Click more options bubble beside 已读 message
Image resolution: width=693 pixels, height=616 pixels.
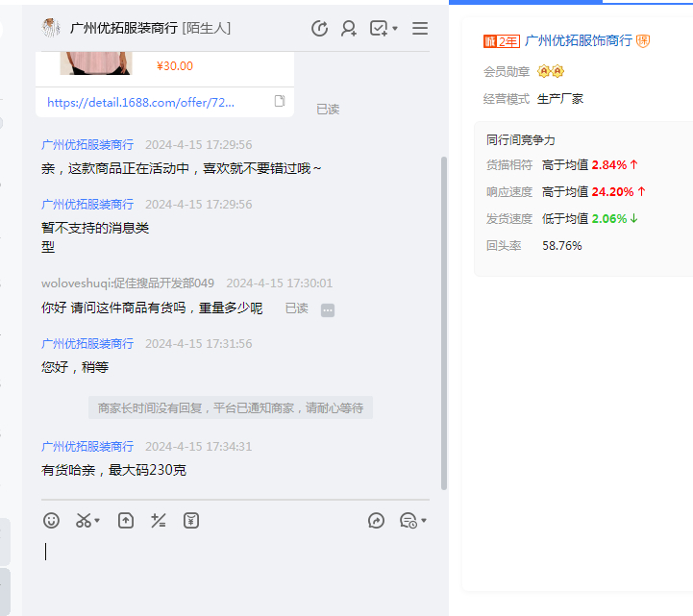[328, 310]
